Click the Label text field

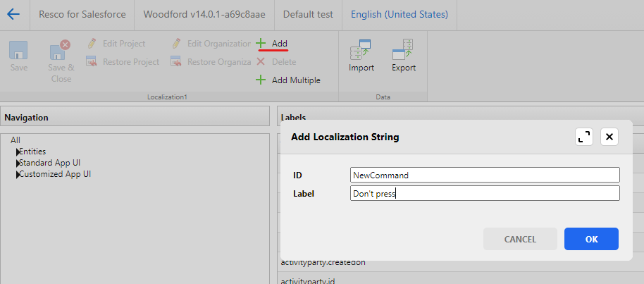click(x=485, y=193)
